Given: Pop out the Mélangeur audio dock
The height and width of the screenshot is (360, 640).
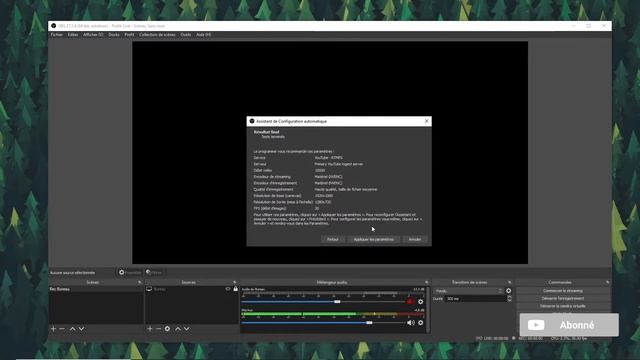Looking at the screenshot, I should (427, 282).
